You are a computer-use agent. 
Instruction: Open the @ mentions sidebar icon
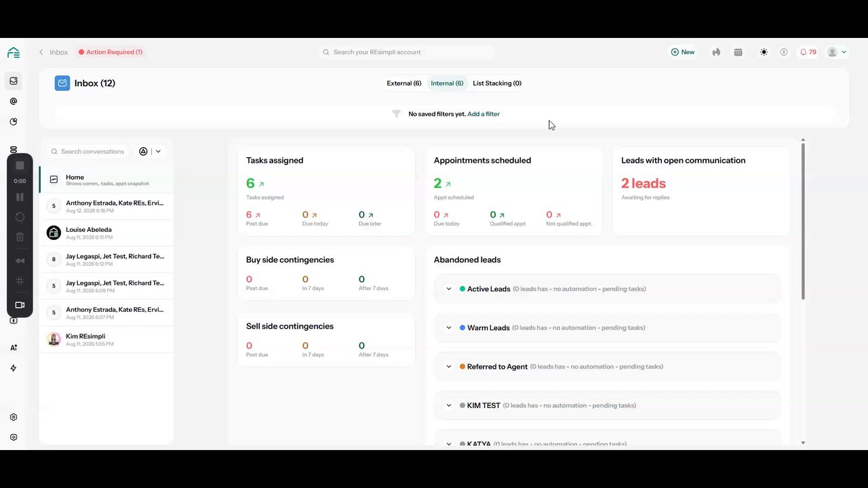14,102
